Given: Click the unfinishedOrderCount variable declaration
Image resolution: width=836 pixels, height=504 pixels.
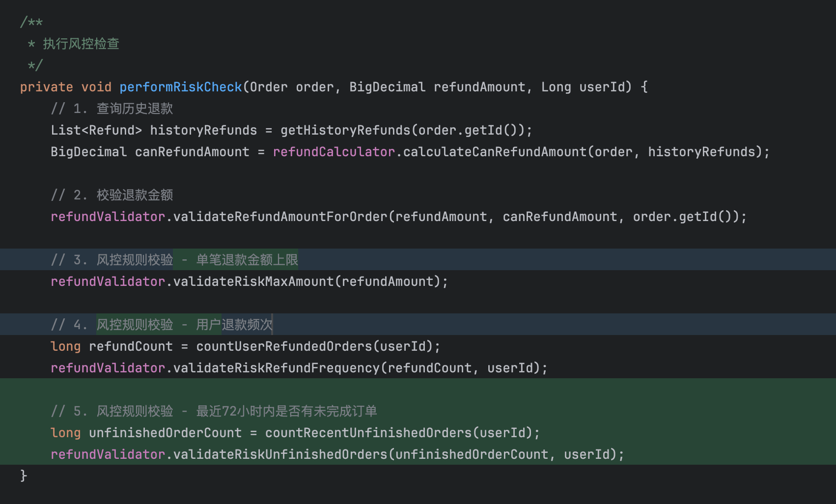Looking at the screenshot, I should [165, 433].
